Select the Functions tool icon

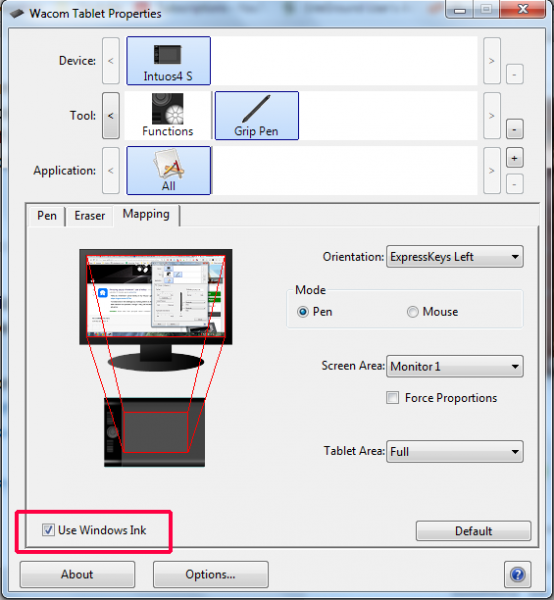point(168,115)
